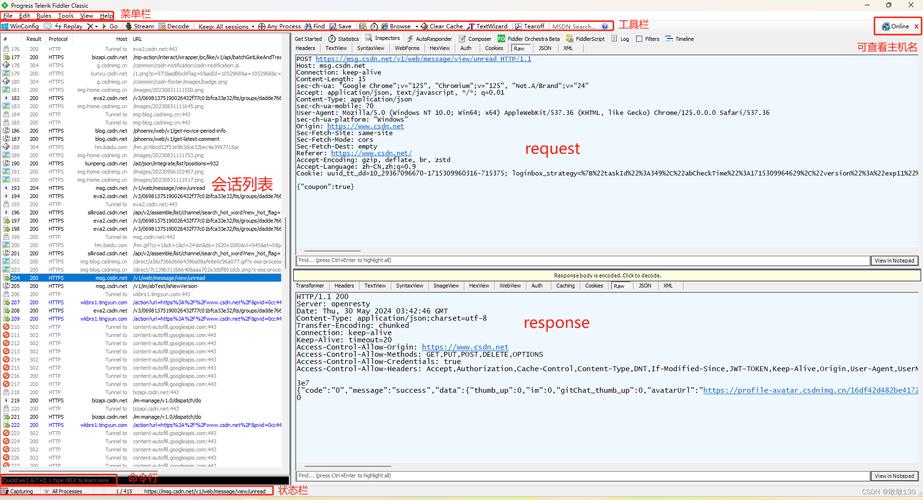Select the response ImageView tab
The width and height of the screenshot is (923, 500).
pos(446,286)
